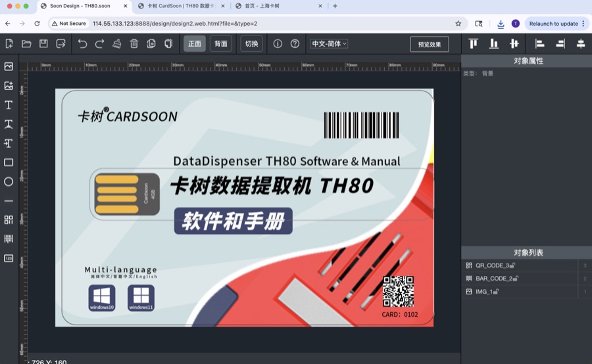This screenshot has width=592, height=364.
Task: Align objects to horizontal center
Action: pos(581,44)
